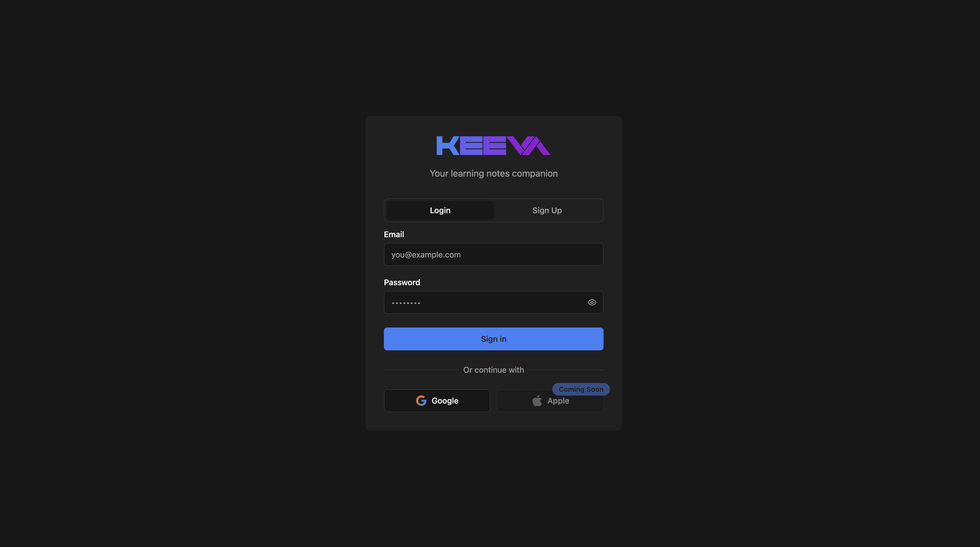Viewport: 980px width, 547px height.
Task: Click the blue K in the KEEVA logo
Action: coord(448,145)
